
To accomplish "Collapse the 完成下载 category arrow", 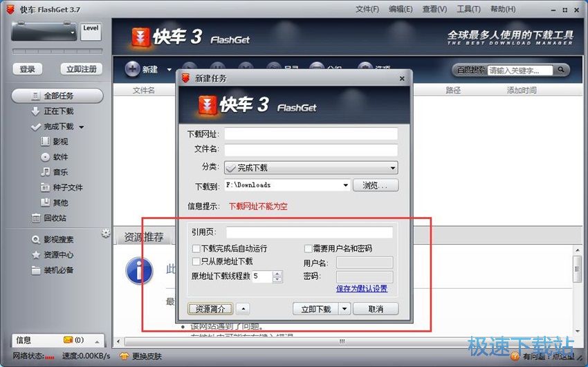I will (82, 127).
